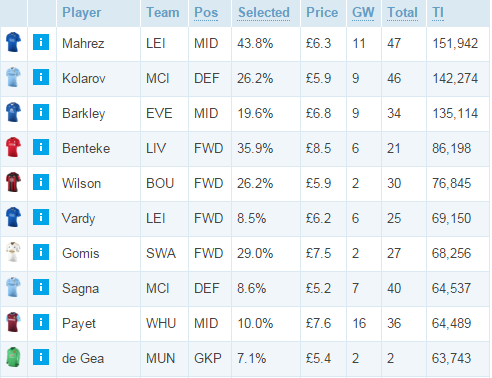Screen dimensions: 492x378
Task: Sort the table by the Selected column
Action: 264,13
